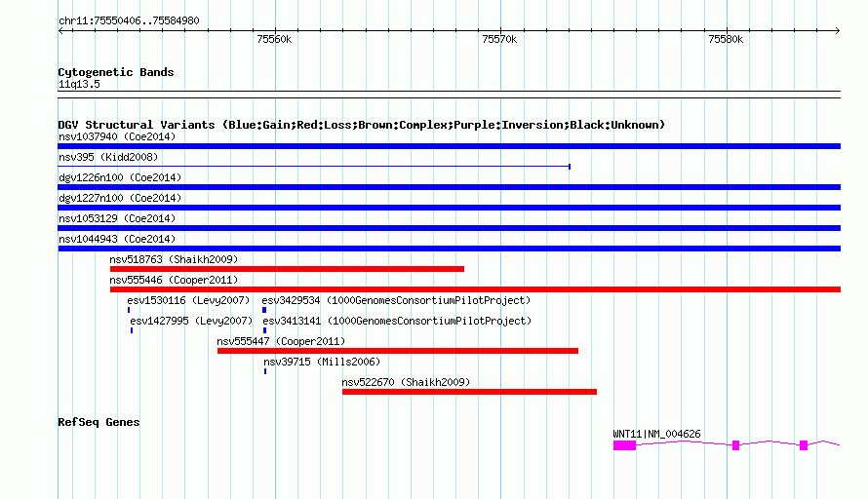The image size is (868, 499).
Task: Open the dgv1227n100 (Coe2014) label
Action: coord(120,198)
